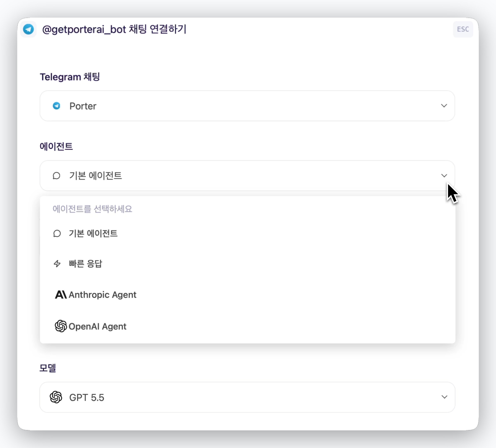Image resolution: width=496 pixels, height=448 pixels.
Task: Click the Anthropic logo icon in the list
Action: click(x=61, y=295)
